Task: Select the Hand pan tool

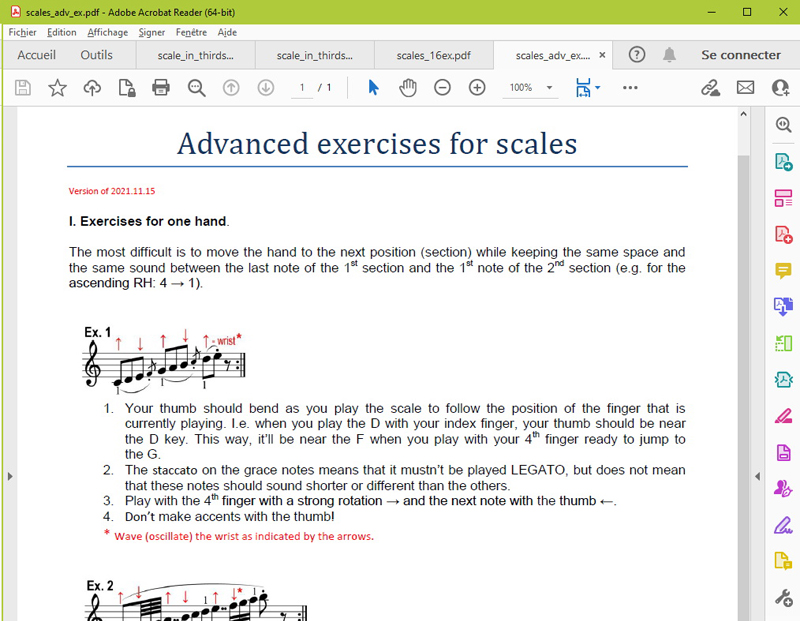Action: (408, 88)
